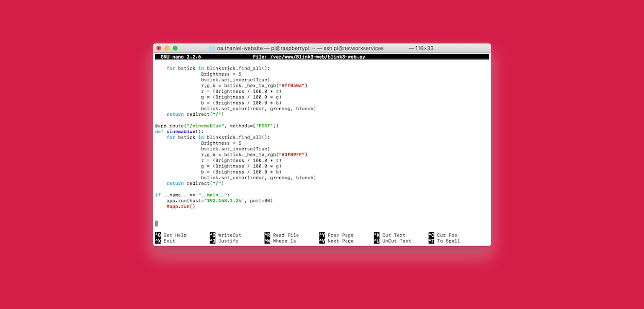This screenshot has height=309, width=644.
Task: Close the terminal window with the red button
Action: click(x=159, y=48)
